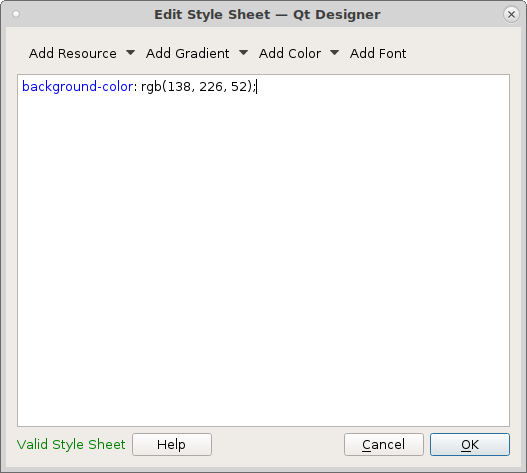The image size is (527, 473).
Task: Open the window menu circle icon
Action: tap(16, 14)
